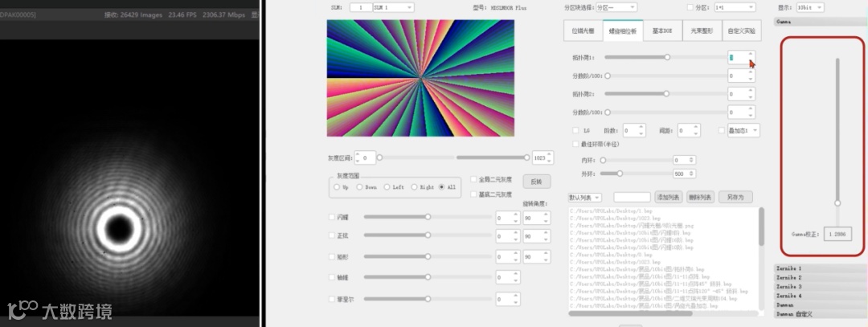Enable the 矩形 grating checkbox

[x=332, y=257]
